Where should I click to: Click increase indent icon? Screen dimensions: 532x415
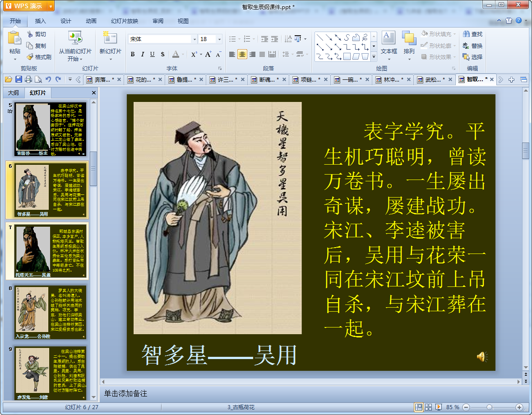pyautogui.click(x=274, y=39)
